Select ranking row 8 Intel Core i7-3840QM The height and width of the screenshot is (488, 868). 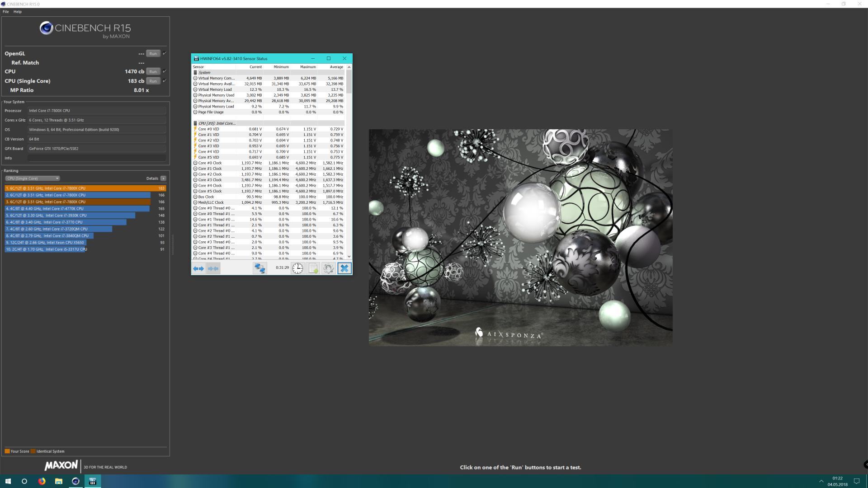click(x=85, y=236)
